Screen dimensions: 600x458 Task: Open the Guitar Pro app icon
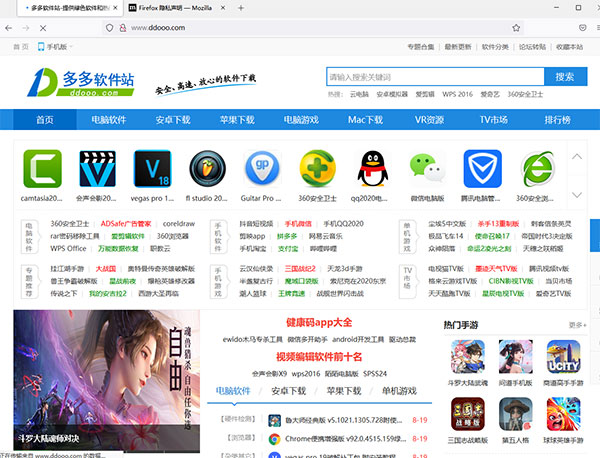(262, 169)
